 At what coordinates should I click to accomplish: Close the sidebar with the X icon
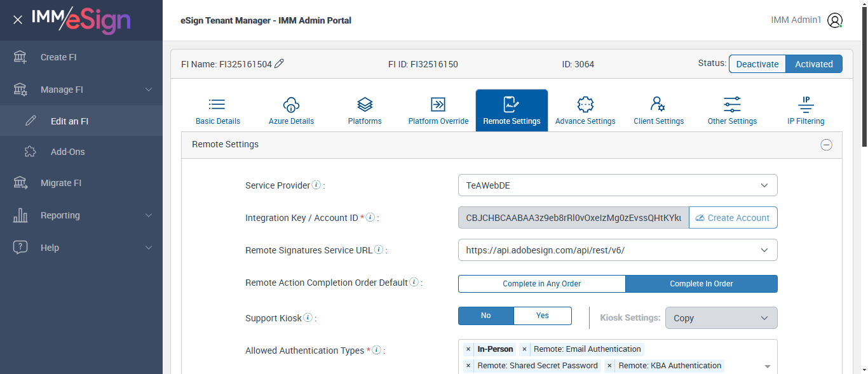click(18, 20)
